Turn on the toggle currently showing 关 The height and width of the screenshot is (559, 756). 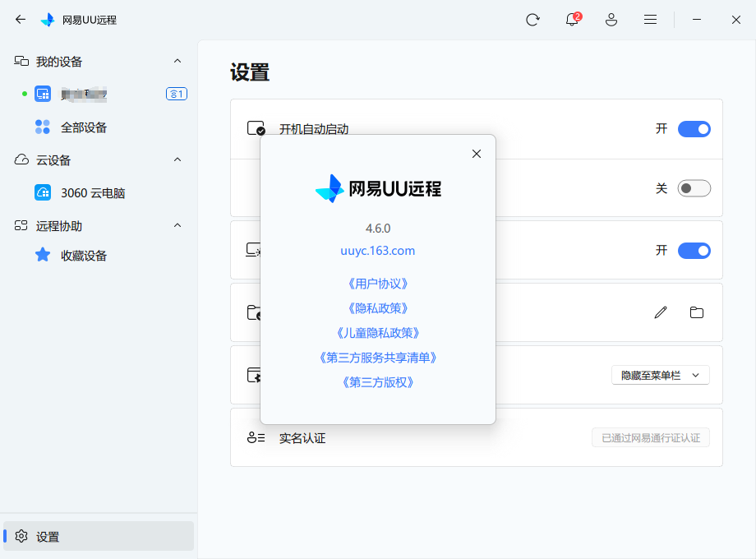694,188
